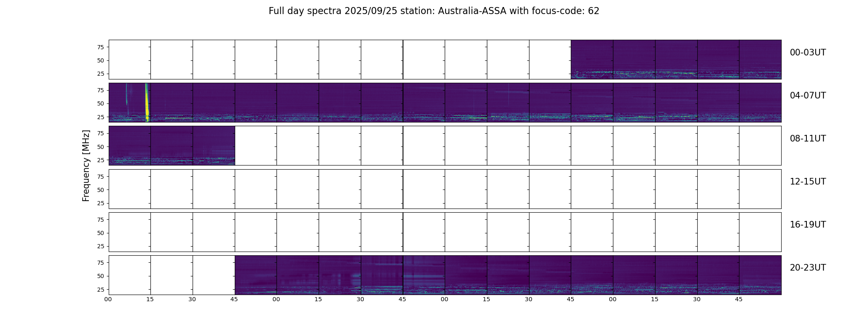
Task: Click the '16-19UT' row label
Action: coord(808,225)
